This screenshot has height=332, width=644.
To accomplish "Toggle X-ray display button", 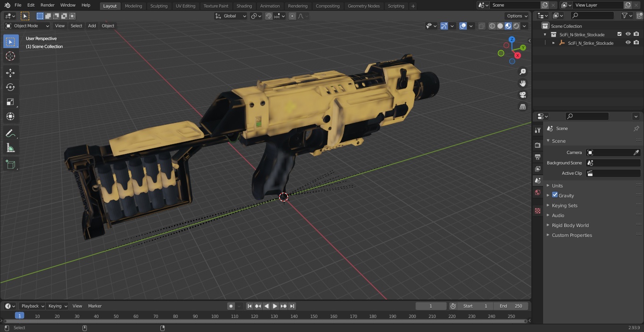I will pos(481,26).
